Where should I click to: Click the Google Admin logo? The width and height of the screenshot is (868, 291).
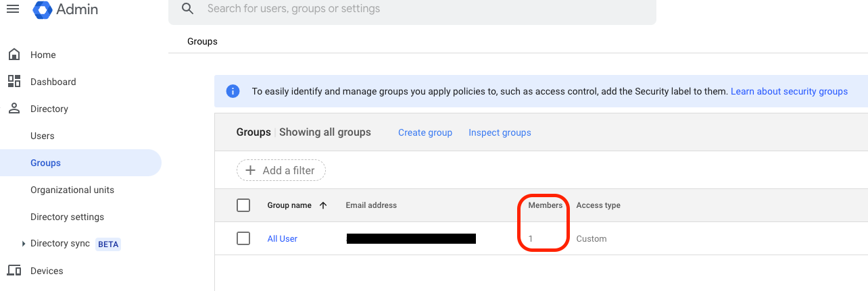pyautogui.click(x=43, y=9)
